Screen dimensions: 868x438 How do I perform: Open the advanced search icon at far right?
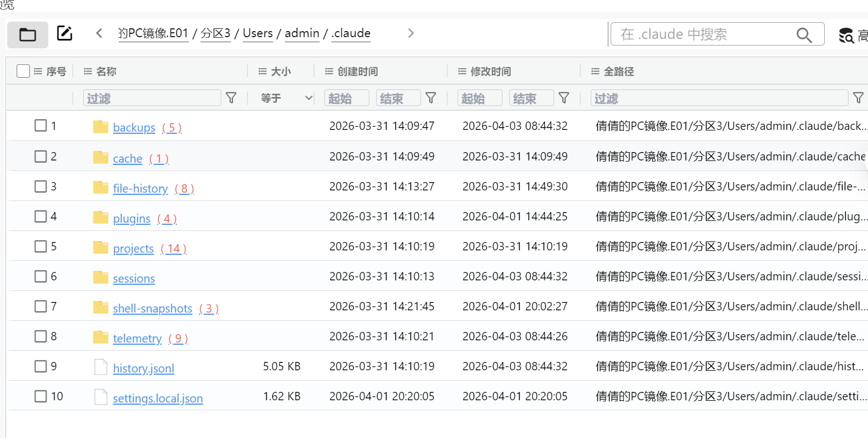tap(846, 36)
